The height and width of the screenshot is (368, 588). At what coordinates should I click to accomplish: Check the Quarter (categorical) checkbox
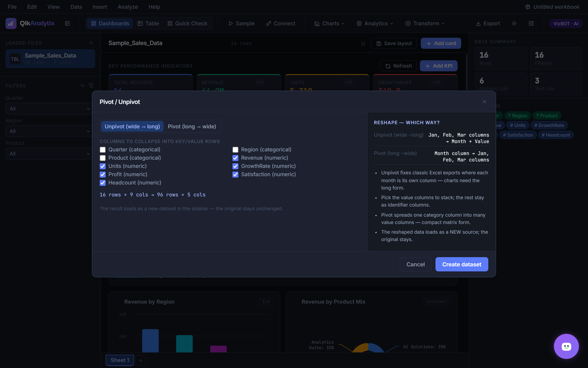coord(102,150)
